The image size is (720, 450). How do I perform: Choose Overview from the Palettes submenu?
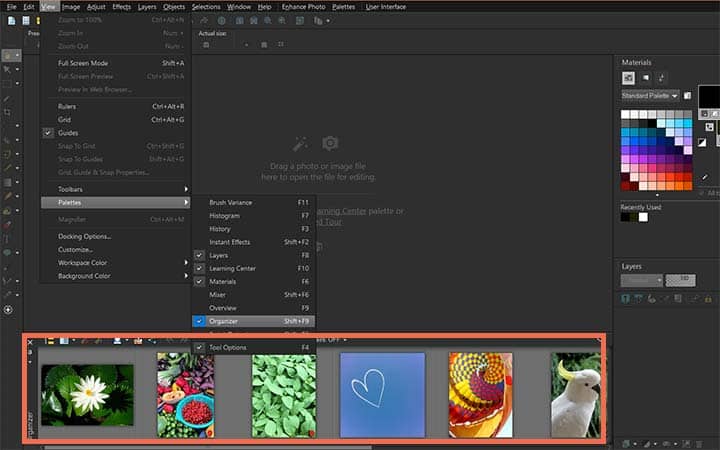coord(253,308)
